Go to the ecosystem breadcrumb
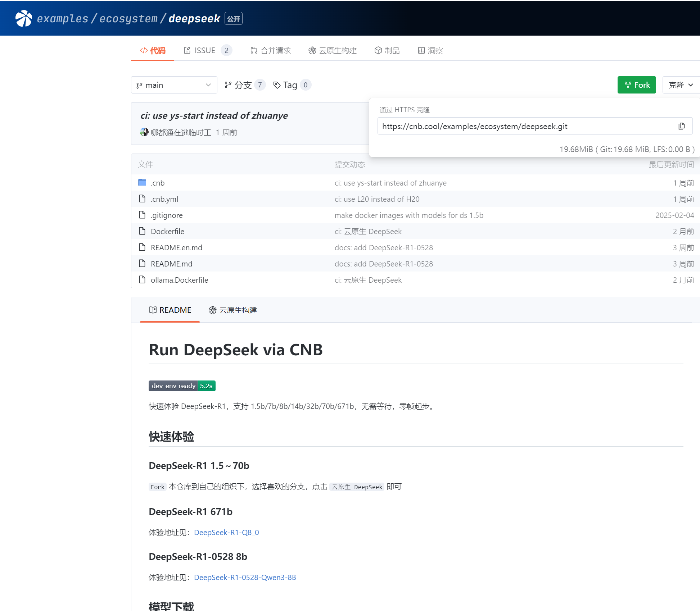The width and height of the screenshot is (700, 611). coord(128,18)
